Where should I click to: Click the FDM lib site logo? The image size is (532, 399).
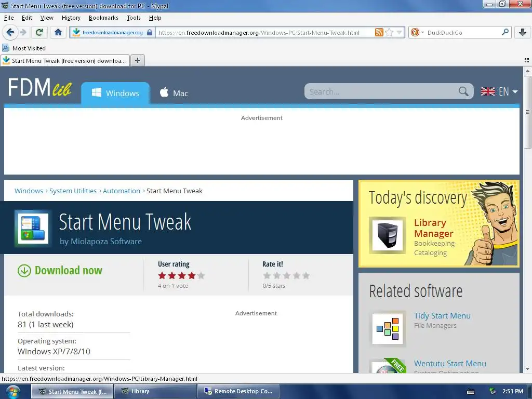pos(39,88)
